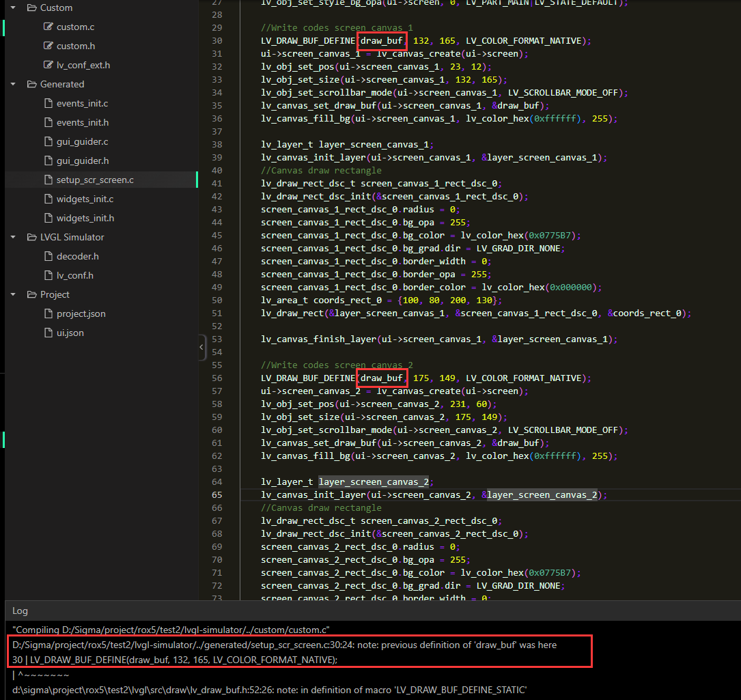Click line number 30 in the editor

(216, 40)
